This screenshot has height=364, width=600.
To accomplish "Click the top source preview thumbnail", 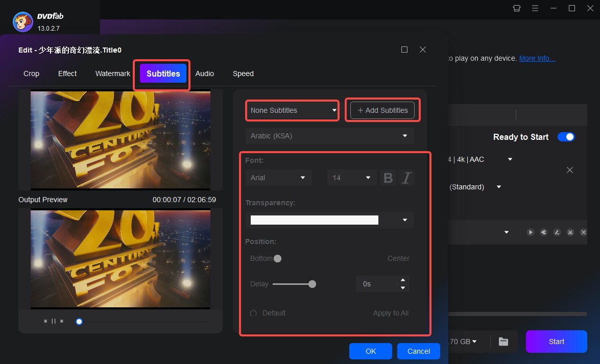I will coord(121,140).
